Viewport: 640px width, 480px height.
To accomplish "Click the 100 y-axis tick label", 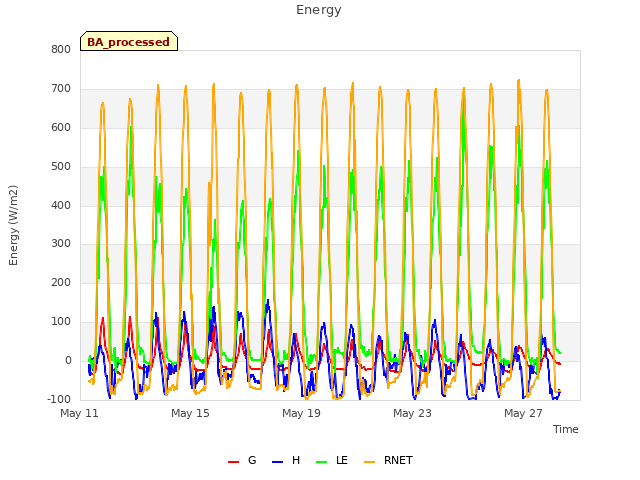I will click(61, 322).
